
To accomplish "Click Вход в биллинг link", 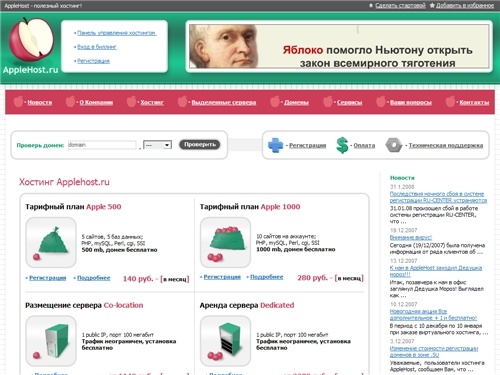I will [x=97, y=47].
